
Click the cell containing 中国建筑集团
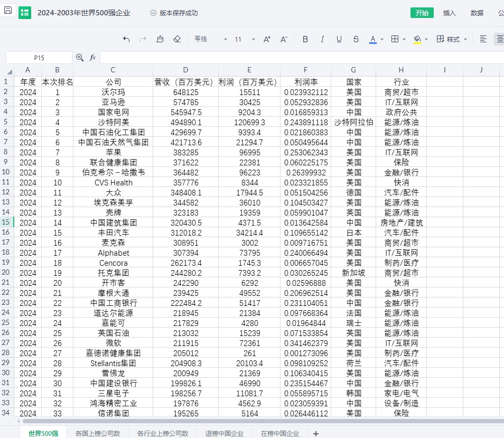click(113, 222)
